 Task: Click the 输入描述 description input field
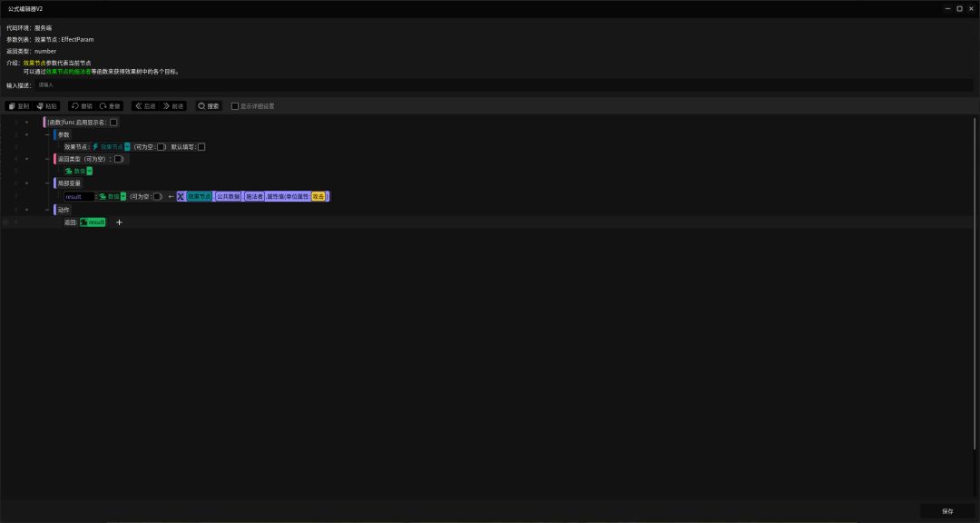point(504,85)
